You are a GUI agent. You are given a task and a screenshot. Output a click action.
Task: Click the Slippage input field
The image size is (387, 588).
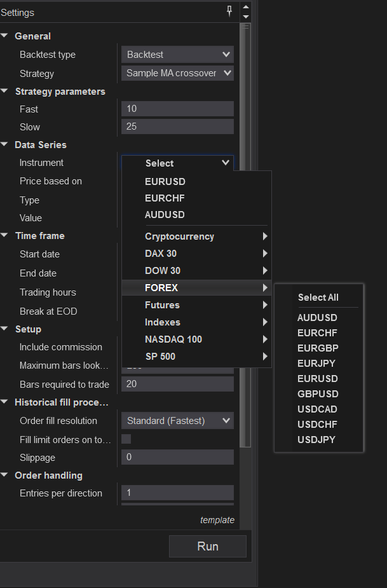pos(177,458)
